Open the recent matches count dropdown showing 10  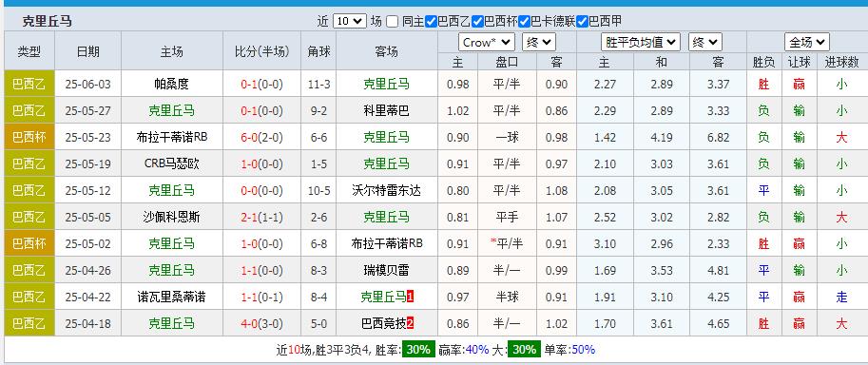pyautogui.click(x=350, y=22)
